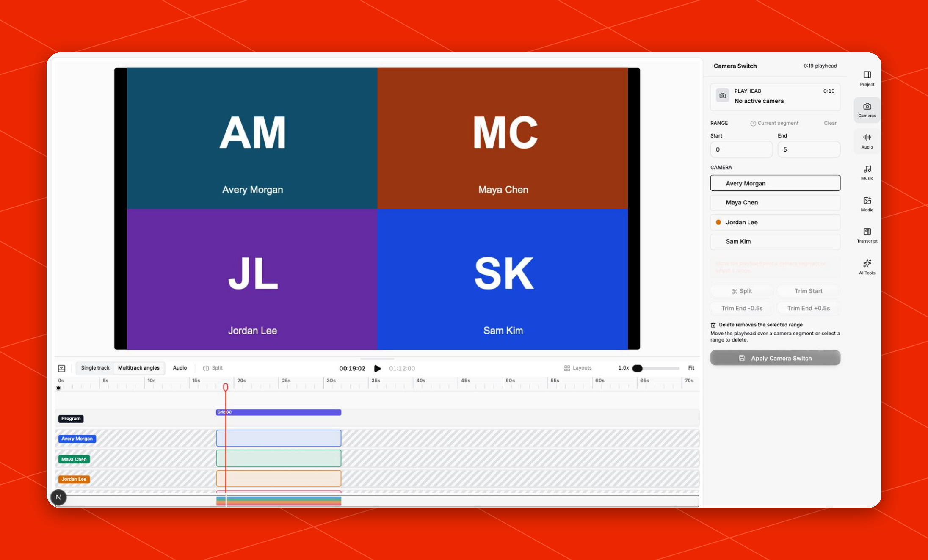Image resolution: width=928 pixels, height=560 pixels.
Task: Clear the selected range
Action: pos(830,123)
